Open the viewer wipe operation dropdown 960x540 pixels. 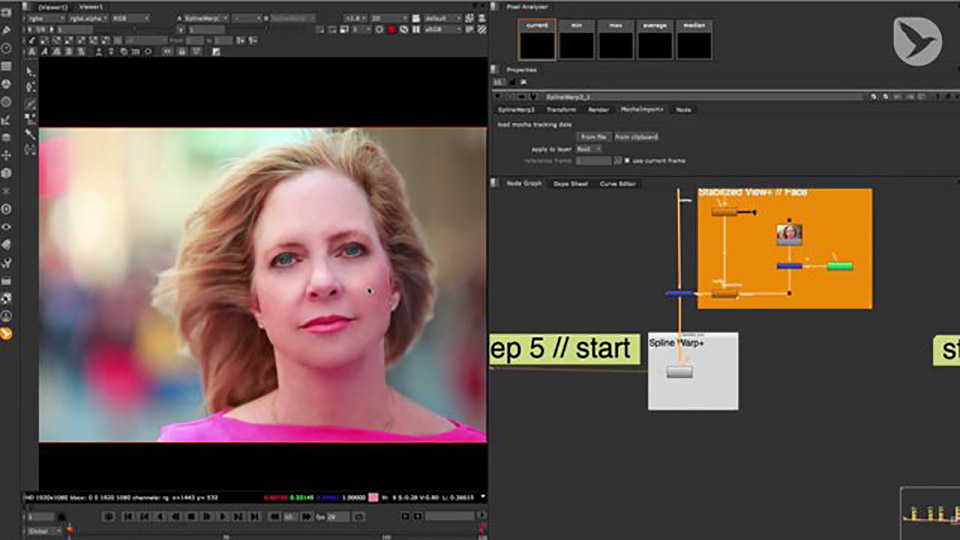247,18
